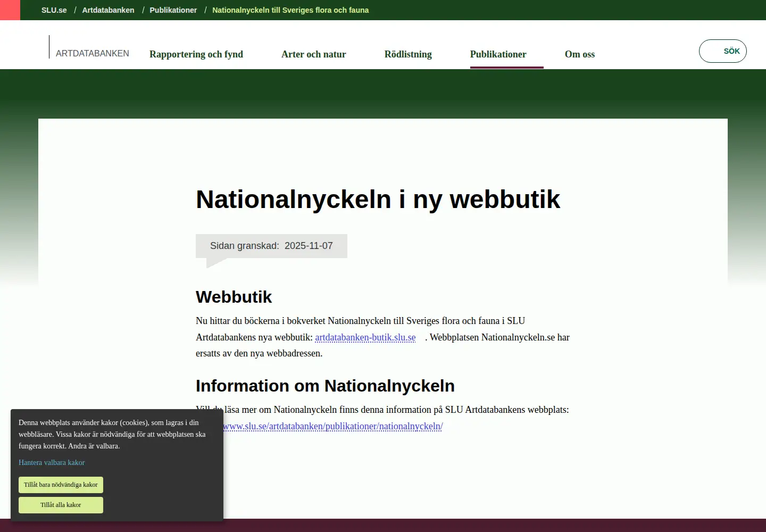766x532 pixels.
Task: Open the Arter och natur menu
Action: point(314,54)
